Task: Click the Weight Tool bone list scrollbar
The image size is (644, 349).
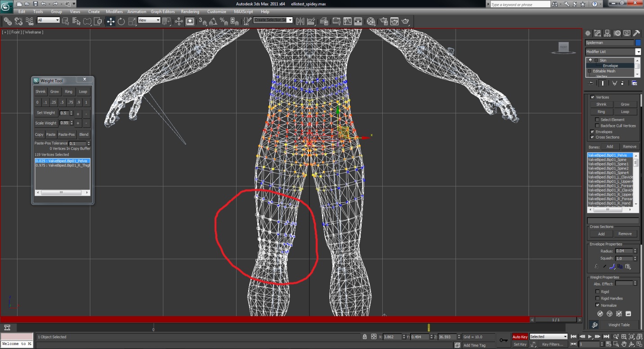Action: [63, 192]
